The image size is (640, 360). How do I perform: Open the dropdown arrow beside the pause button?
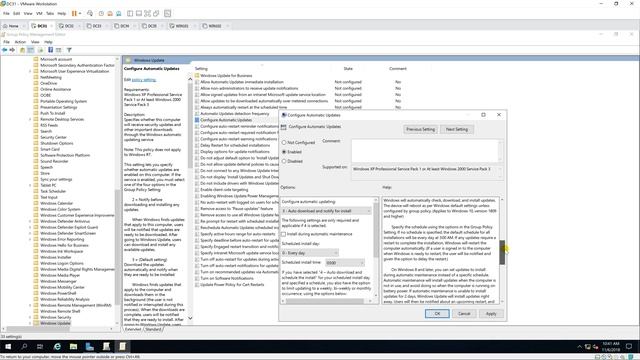(80, 13)
